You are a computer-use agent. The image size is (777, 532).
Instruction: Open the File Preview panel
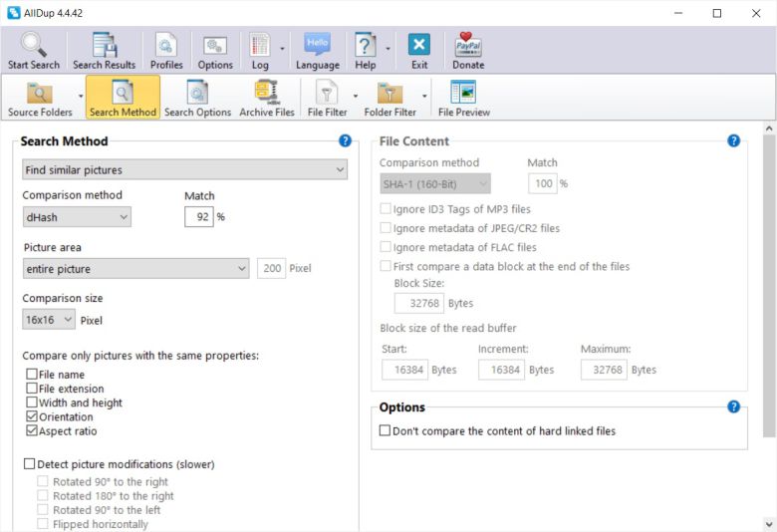pos(464,98)
